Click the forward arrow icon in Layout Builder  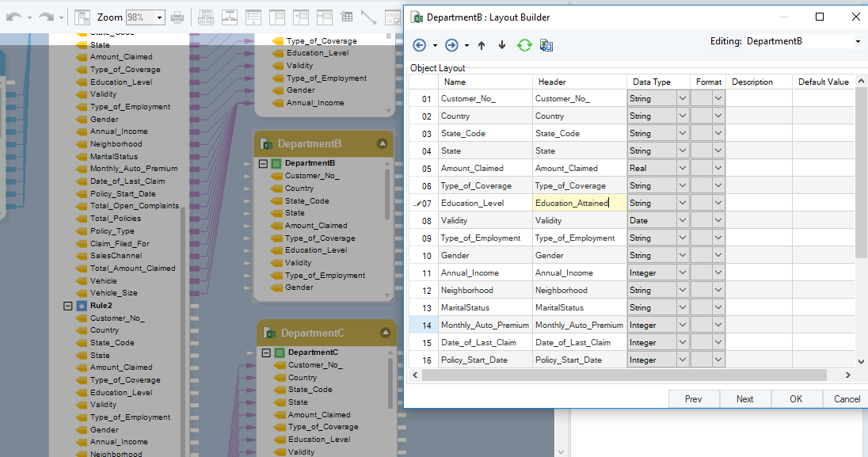(451, 45)
